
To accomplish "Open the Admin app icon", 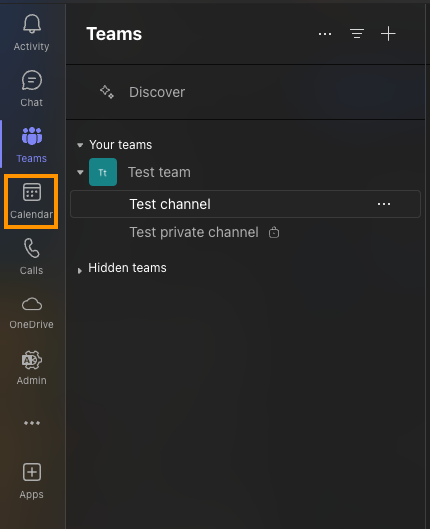I will coord(32,360).
